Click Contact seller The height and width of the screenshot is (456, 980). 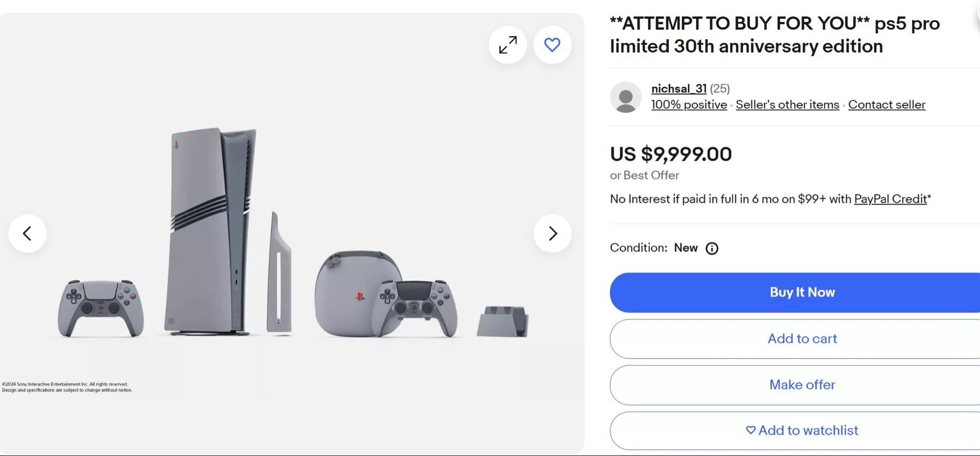(886, 104)
